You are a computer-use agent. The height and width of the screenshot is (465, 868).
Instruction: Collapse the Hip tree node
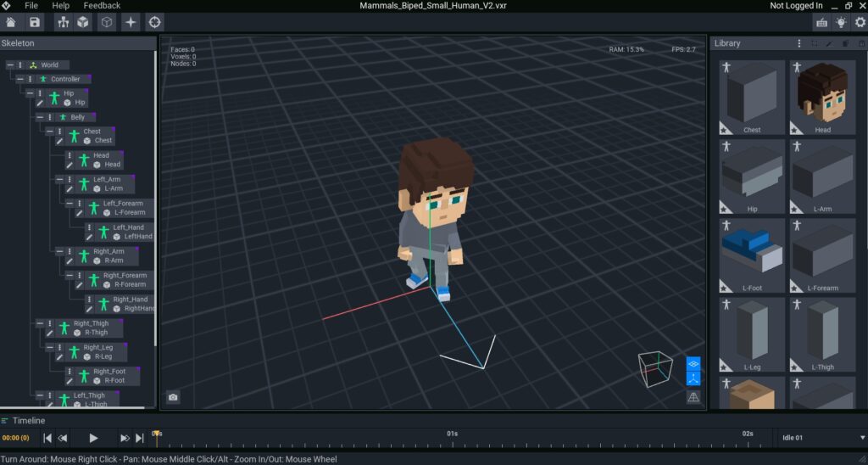click(31, 93)
